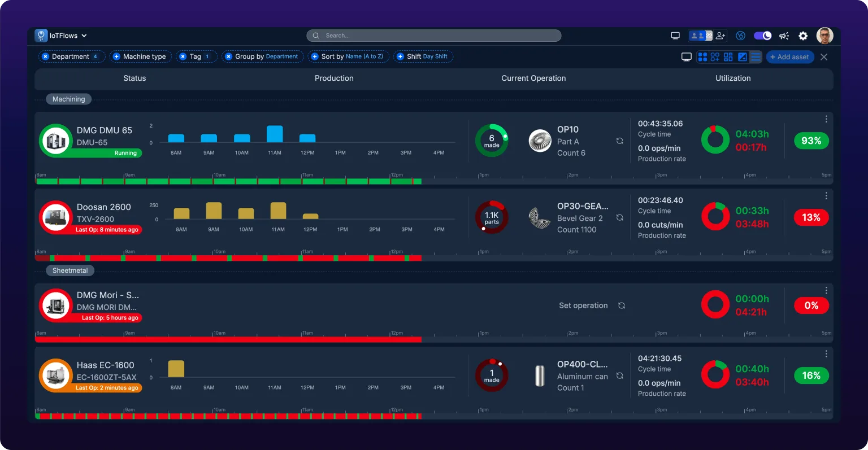Open the megaphone announcements icon
This screenshot has height=450, width=868.
784,36
